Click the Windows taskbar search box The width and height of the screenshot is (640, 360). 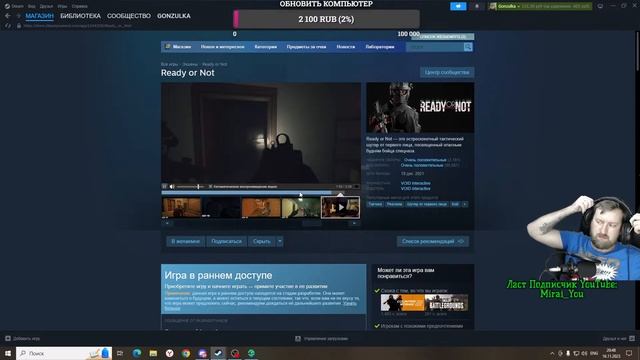[x=64, y=353]
